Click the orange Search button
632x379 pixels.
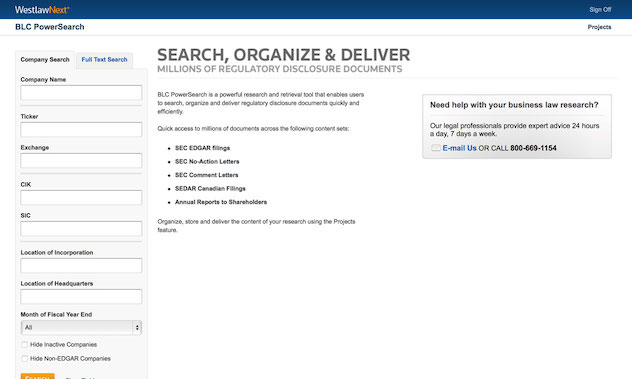tap(37, 377)
